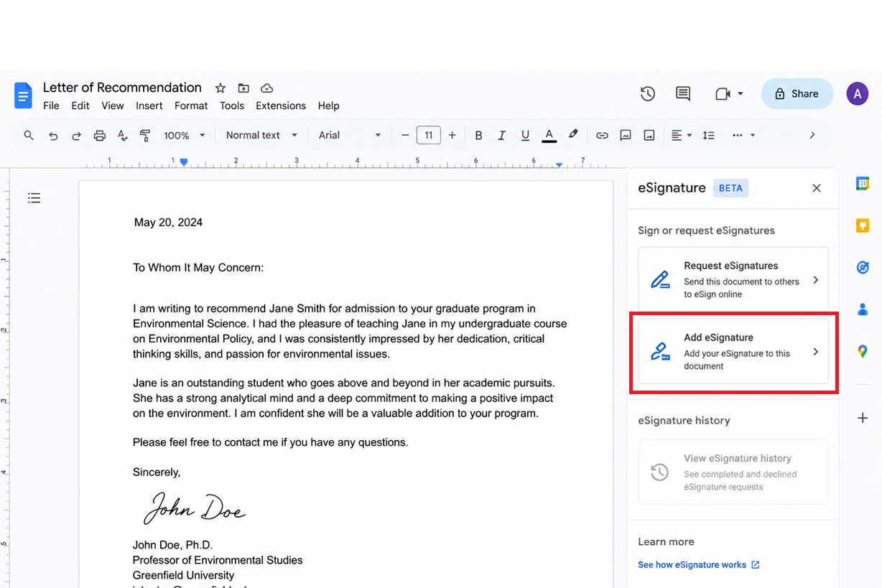Click the BETA badge
Screen dimensions: 882x588
click(730, 188)
